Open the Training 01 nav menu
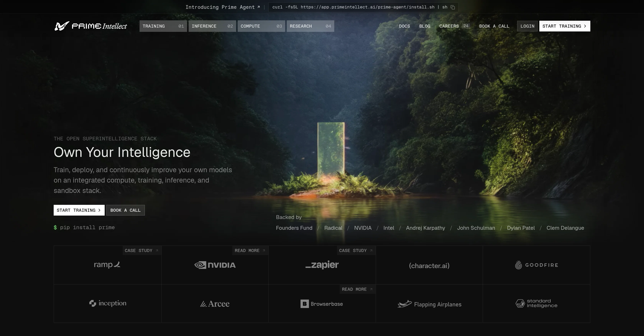This screenshot has height=336, width=644. pos(163,26)
